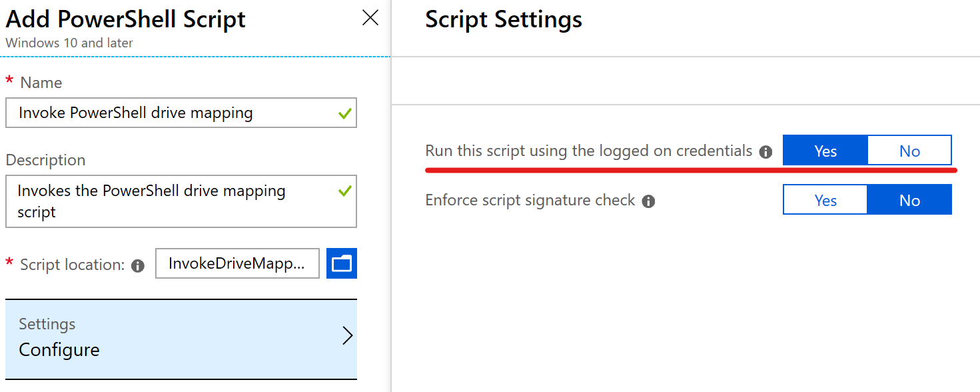Click the Windows 10 and later subtitle

point(69,43)
